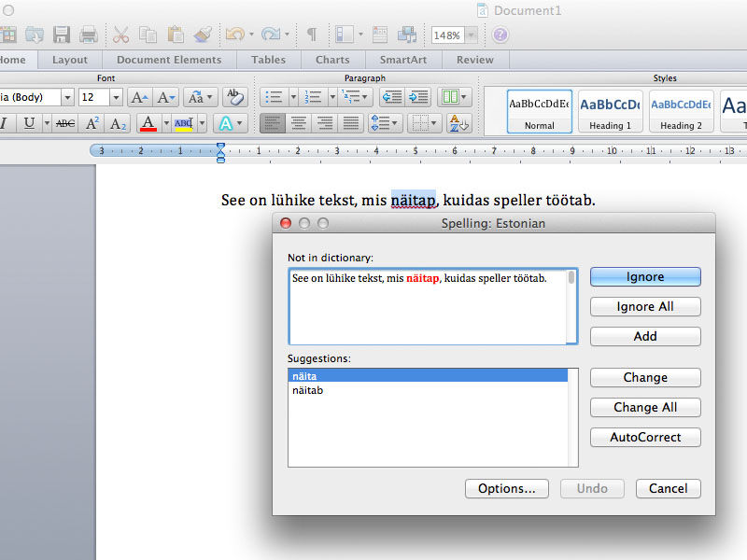Viewport: 747px width, 560px height.
Task: Toggle Superscript formatting
Action: click(x=92, y=123)
